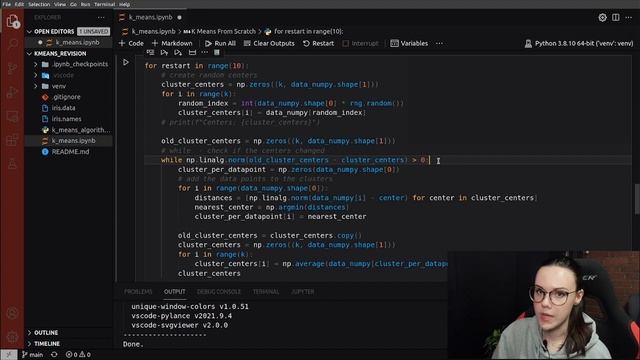Image resolution: width=640 pixels, height=360 pixels.
Task: Open the Explorer view in activity bar
Action: pyautogui.click(x=12, y=20)
